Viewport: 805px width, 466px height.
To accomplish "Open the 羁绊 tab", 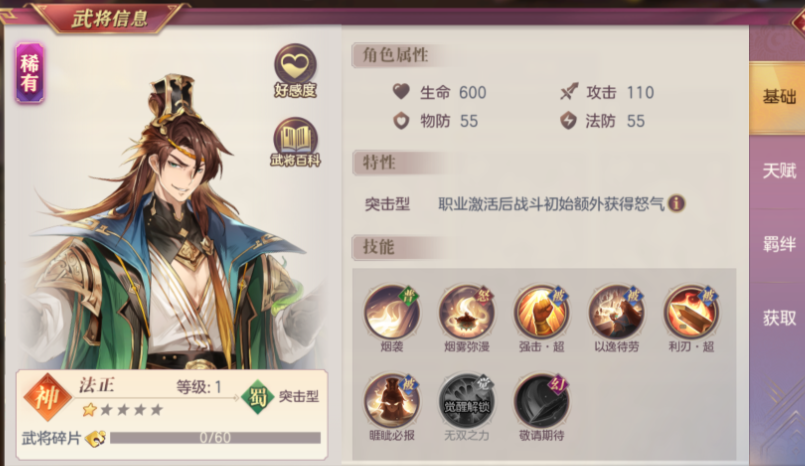I will (x=777, y=245).
